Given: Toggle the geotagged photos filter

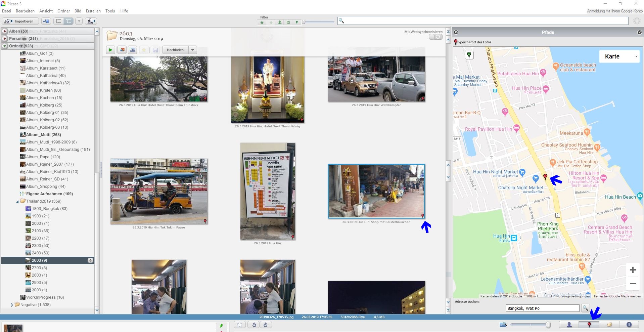Looking at the screenshot, I should pos(296,23).
